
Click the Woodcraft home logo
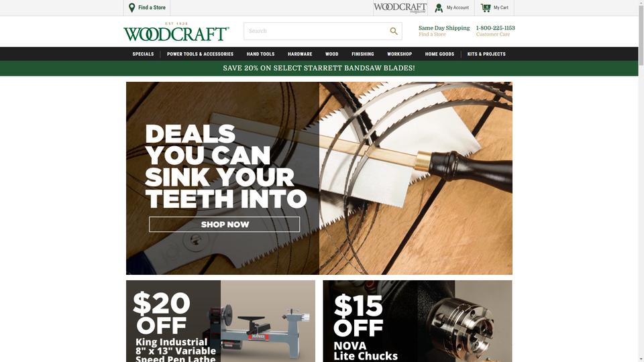pos(176,32)
